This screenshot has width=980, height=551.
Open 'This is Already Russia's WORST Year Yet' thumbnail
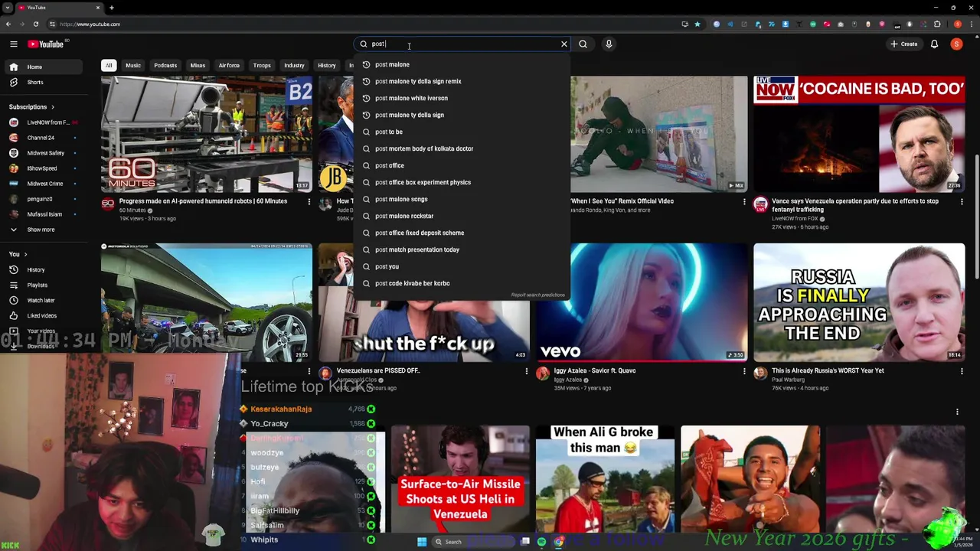click(859, 302)
